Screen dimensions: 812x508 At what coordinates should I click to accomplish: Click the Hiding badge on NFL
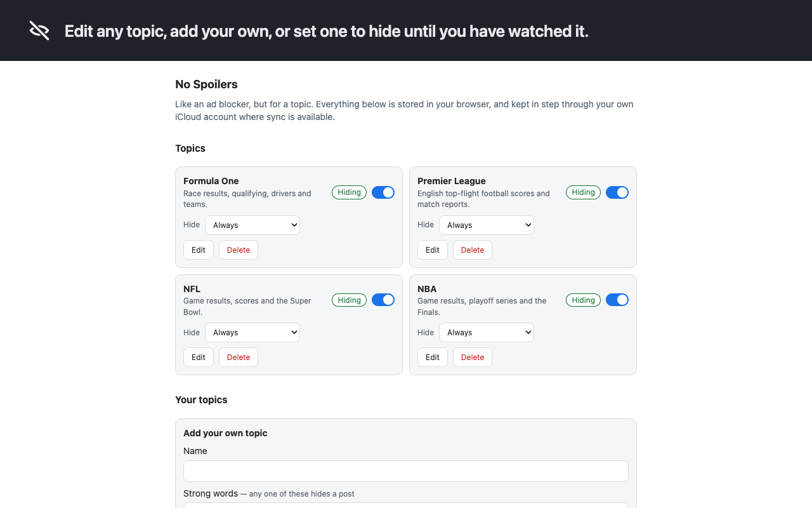[349, 300]
